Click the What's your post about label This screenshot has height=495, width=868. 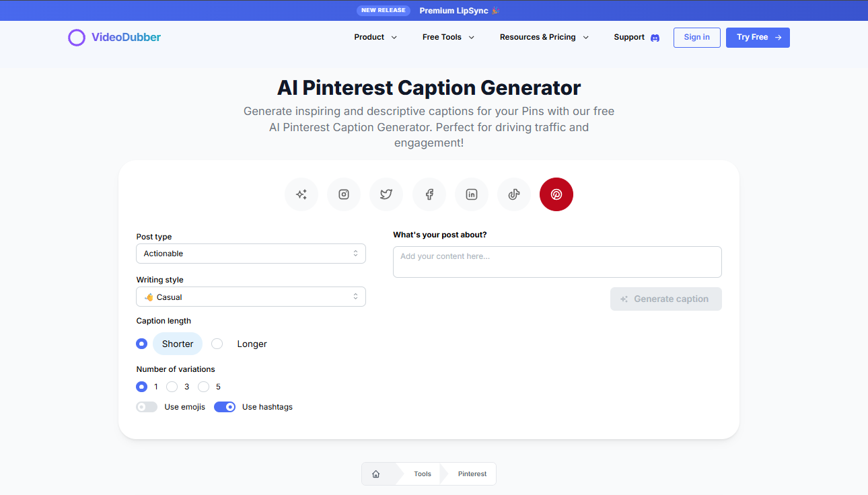pyautogui.click(x=440, y=235)
